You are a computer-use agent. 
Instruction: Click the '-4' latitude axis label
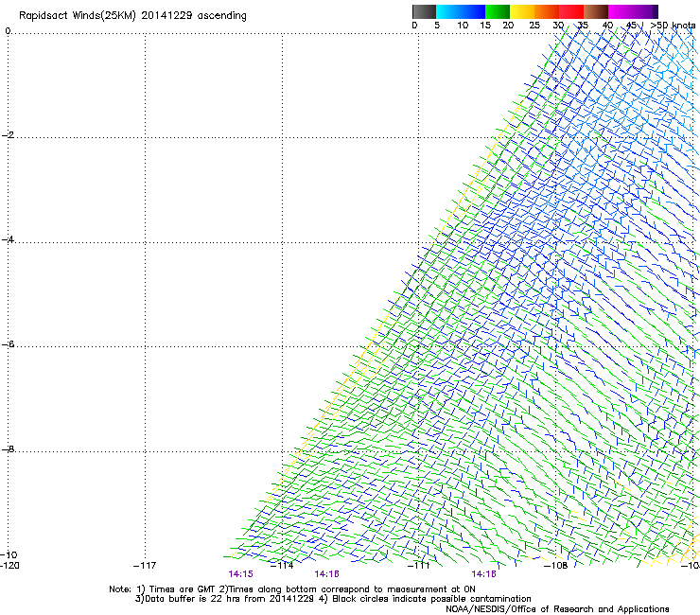8,239
